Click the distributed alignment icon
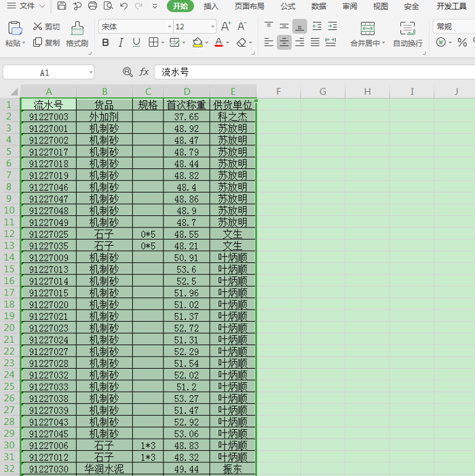Viewport: 475px width, 476px height. pos(330,42)
